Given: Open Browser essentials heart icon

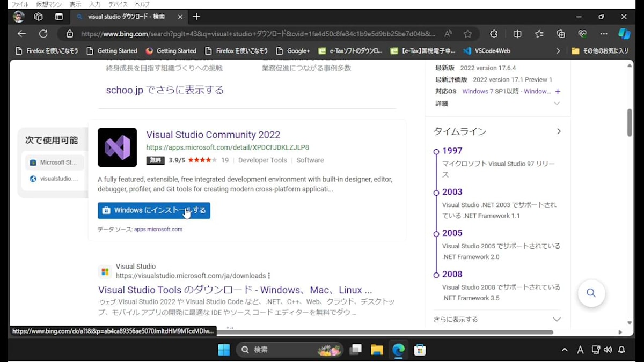Looking at the screenshot, I should (x=582, y=34).
